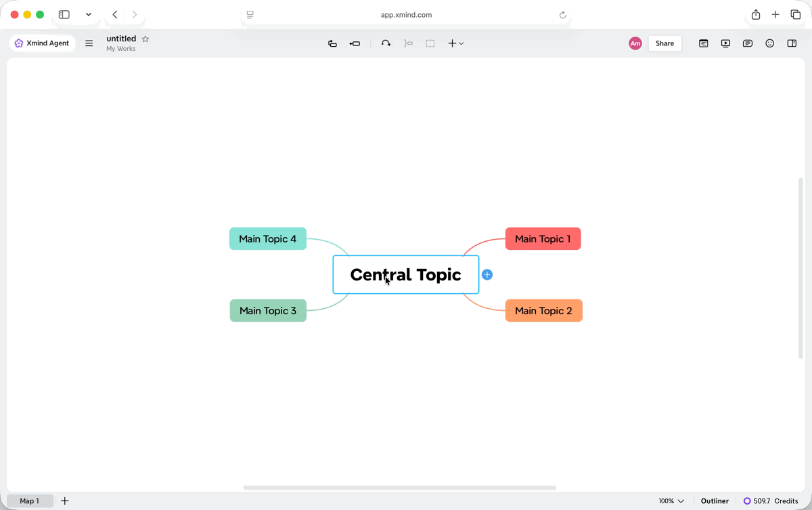Star the untitled map as favorite

(x=145, y=39)
